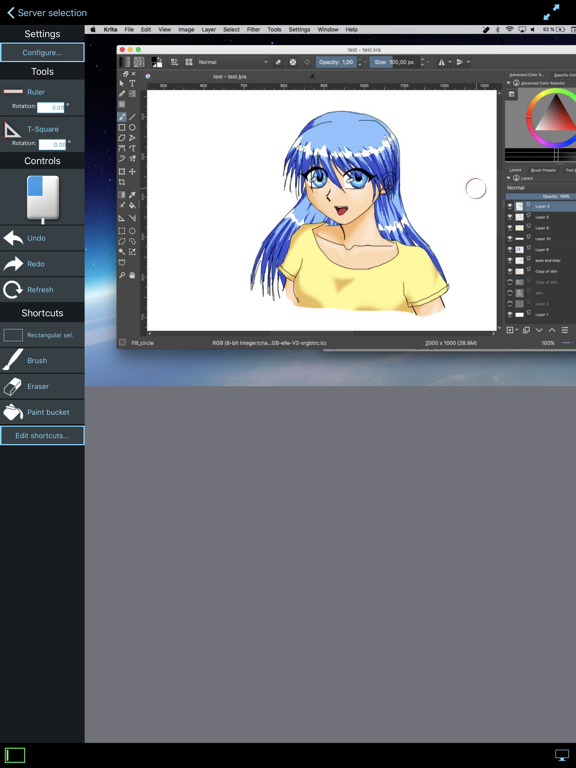Hide Layer 9 using its eye icon

tap(510, 249)
